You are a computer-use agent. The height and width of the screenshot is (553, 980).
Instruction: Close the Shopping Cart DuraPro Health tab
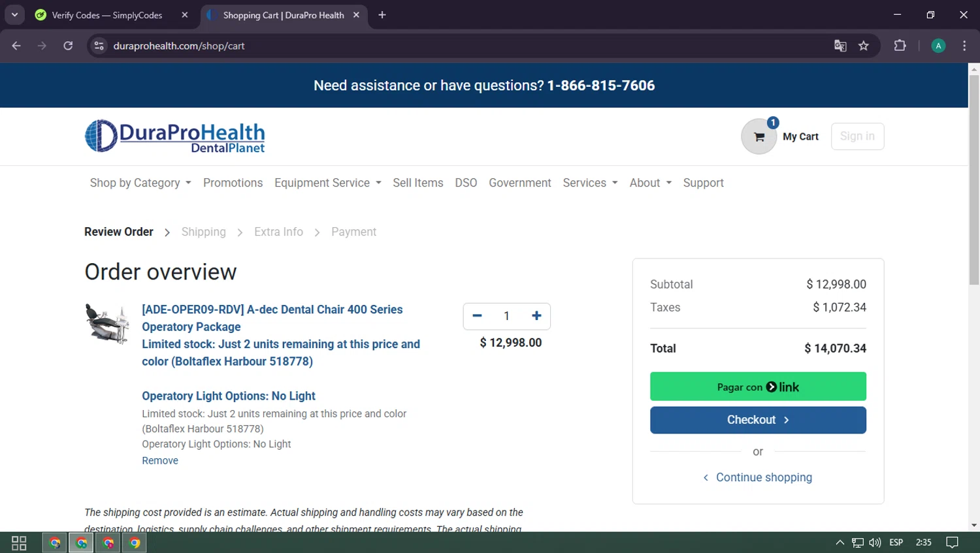pyautogui.click(x=356, y=15)
